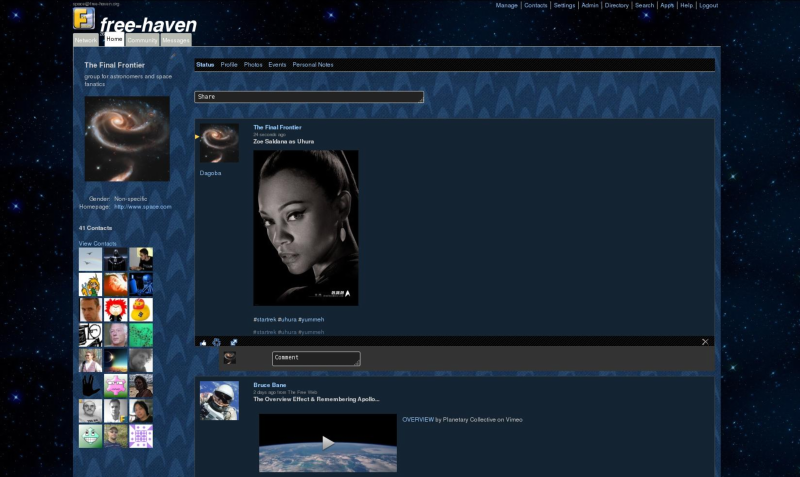Open the Events tab
The image size is (800, 477).
click(277, 65)
